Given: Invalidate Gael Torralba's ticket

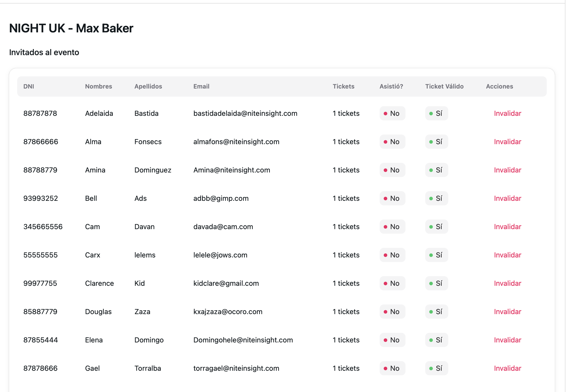Looking at the screenshot, I should 507,368.
